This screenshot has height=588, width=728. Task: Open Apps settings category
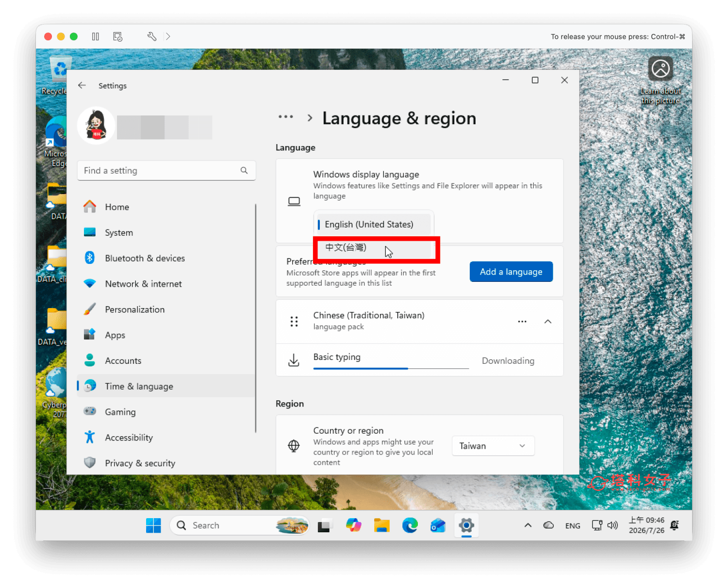(166, 335)
